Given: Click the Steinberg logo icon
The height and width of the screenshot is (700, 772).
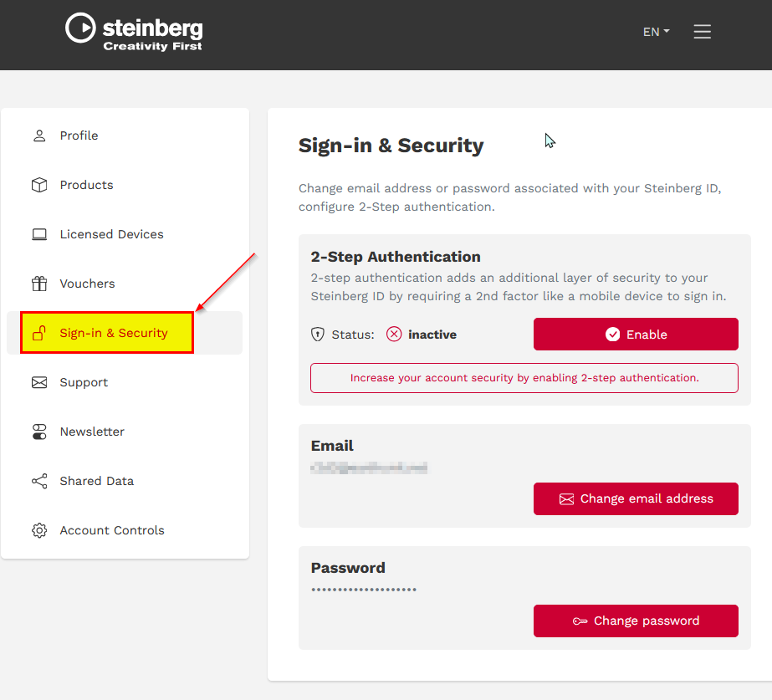Looking at the screenshot, I should point(80,28).
